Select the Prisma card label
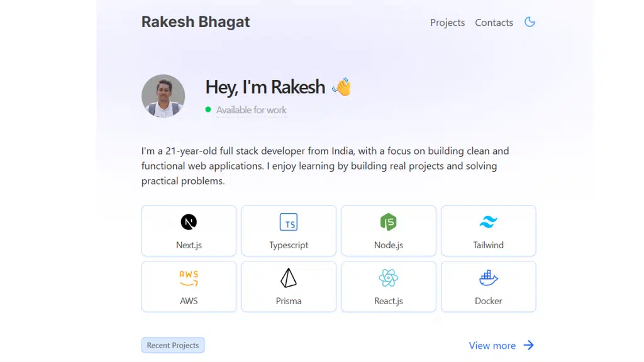Viewport: 644px width, 362px height. pyautogui.click(x=289, y=301)
